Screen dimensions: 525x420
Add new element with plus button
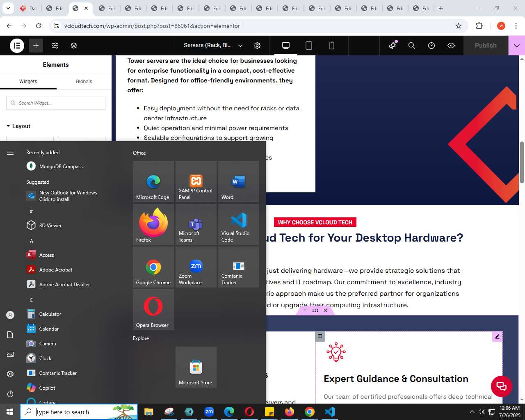[x=36, y=46]
